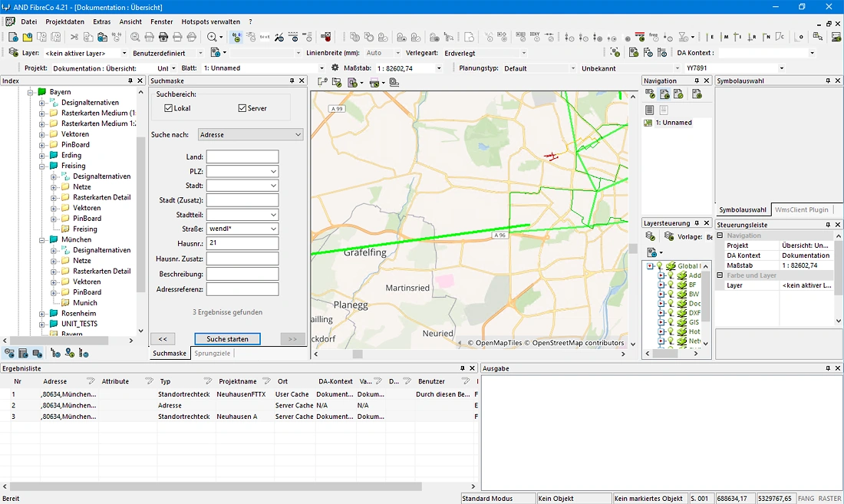The width and height of the screenshot is (844, 504).
Task: Click the scissors cut icon
Action: coord(74,37)
